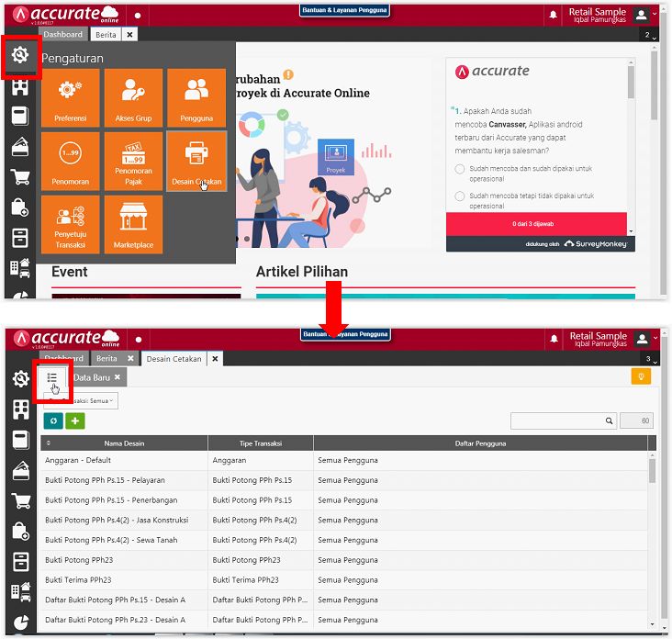Image resolution: width=672 pixels, height=639 pixels.
Task: Click the magnifier search icon
Action: 609,420
